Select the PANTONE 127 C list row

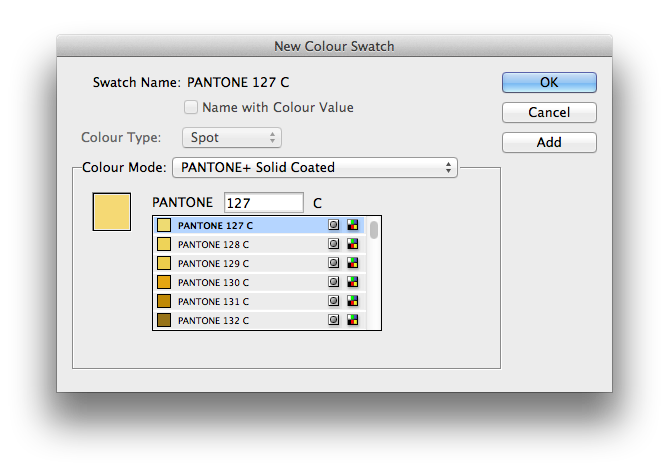259,225
